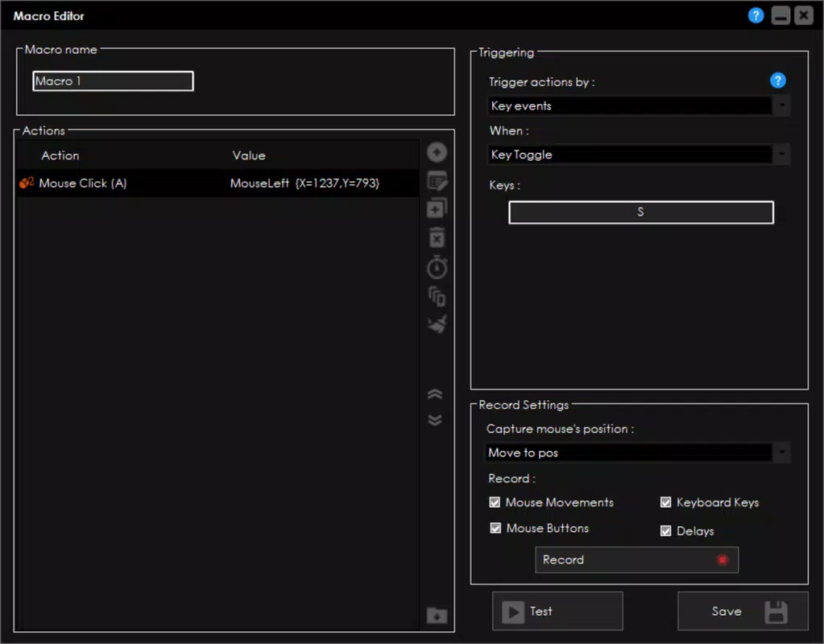Image resolution: width=824 pixels, height=644 pixels.
Task: Click the duplicate action icon
Action: pos(437,208)
